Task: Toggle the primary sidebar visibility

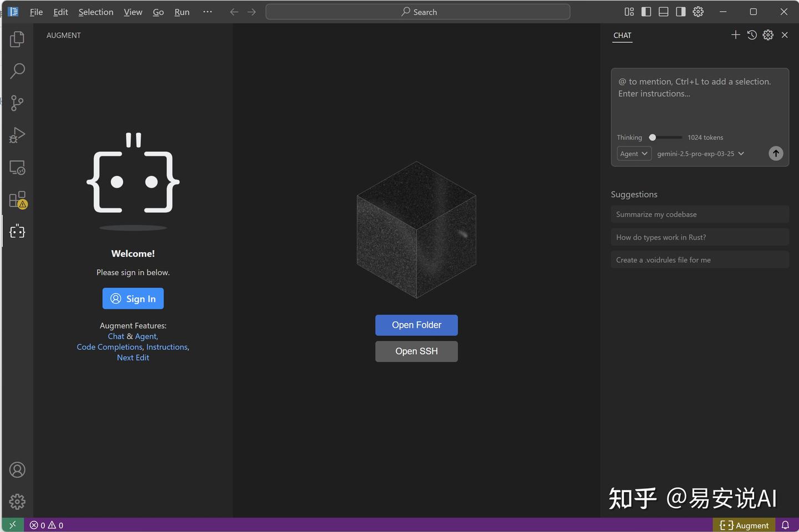Action: click(646, 11)
